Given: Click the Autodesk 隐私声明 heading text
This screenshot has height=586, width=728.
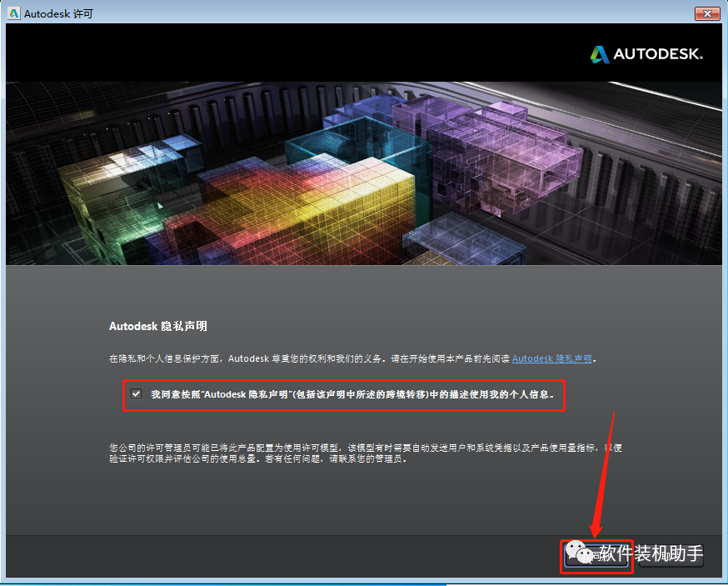Looking at the screenshot, I should tap(158, 326).
